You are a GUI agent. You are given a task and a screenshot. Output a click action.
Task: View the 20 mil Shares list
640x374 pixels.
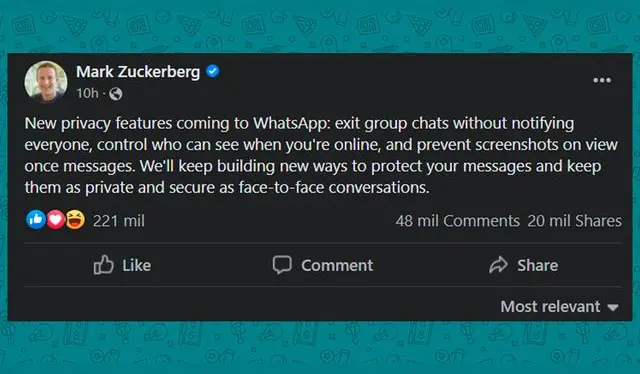[x=575, y=221]
